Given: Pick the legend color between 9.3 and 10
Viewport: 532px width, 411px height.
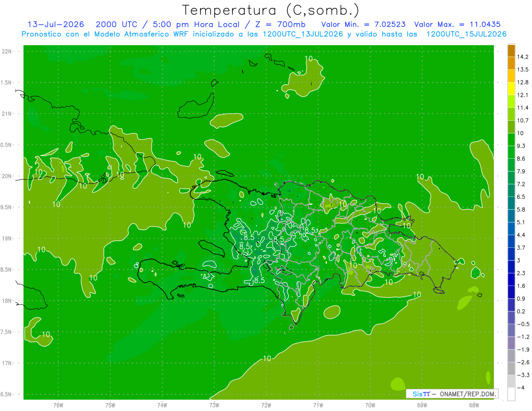Looking at the screenshot, I should pyautogui.click(x=511, y=140).
